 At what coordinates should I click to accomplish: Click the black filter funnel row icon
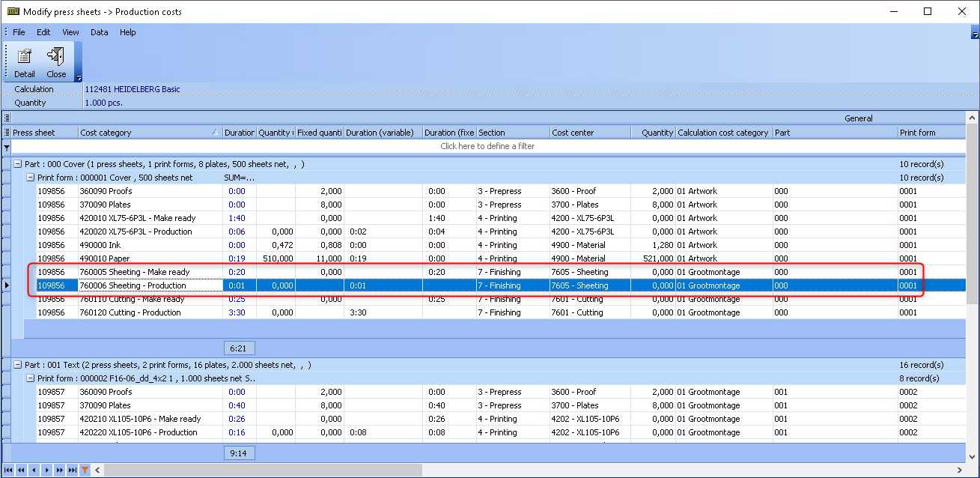coord(7,147)
